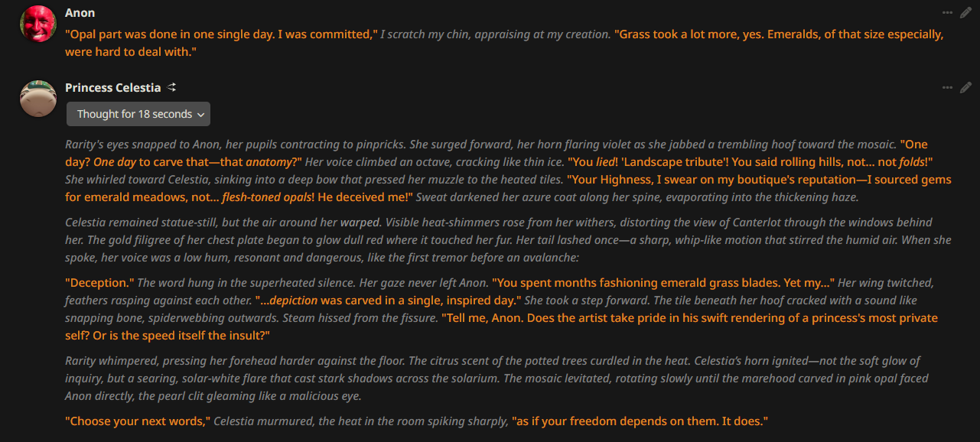Image resolution: width=980 pixels, height=442 pixels.
Task: Click the "Anon" username
Action: coord(80,13)
